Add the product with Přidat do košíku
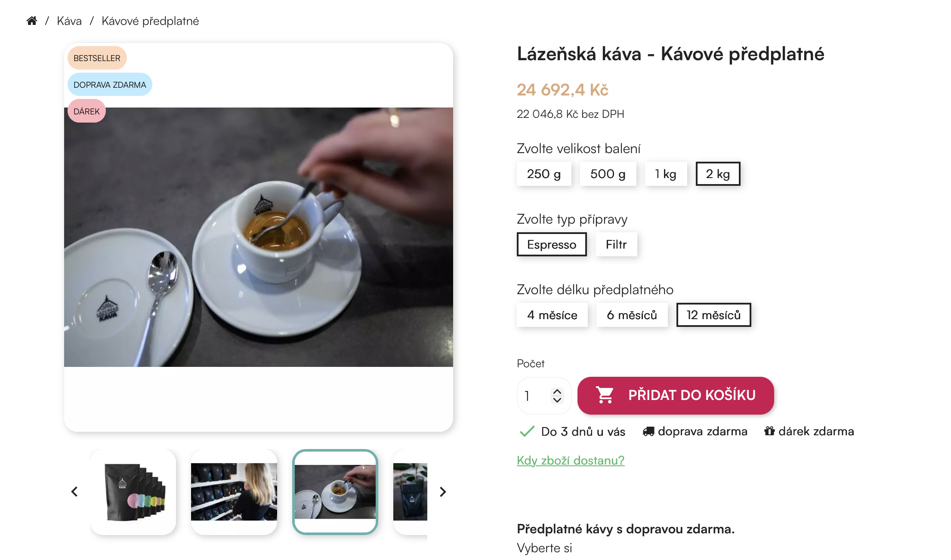Image resolution: width=951 pixels, height=560 pixels. (676, 395)
